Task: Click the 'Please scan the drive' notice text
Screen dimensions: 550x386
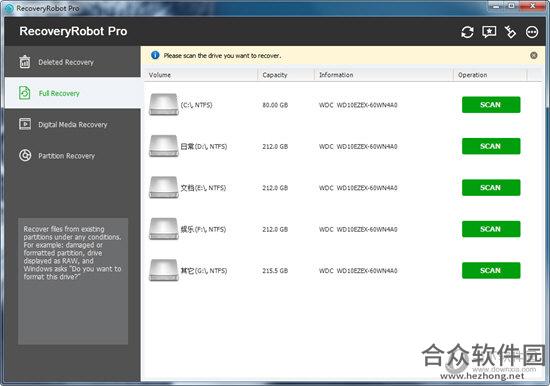Action: coord(222,55)
